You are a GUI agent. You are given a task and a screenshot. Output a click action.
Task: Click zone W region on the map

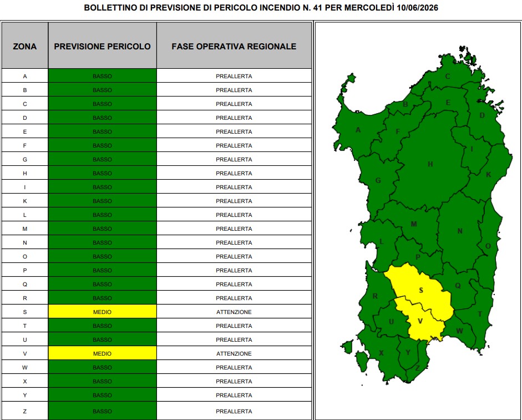459,331
